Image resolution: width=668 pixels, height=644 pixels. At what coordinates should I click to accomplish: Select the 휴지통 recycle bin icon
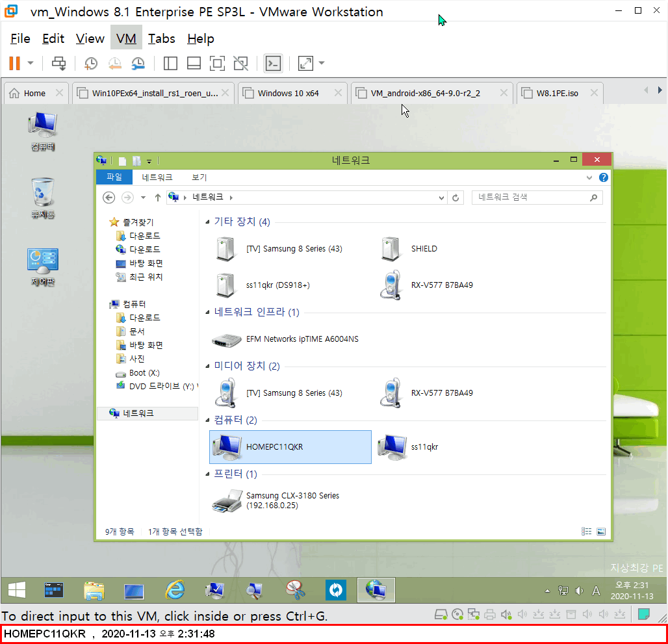pos(43,198)
